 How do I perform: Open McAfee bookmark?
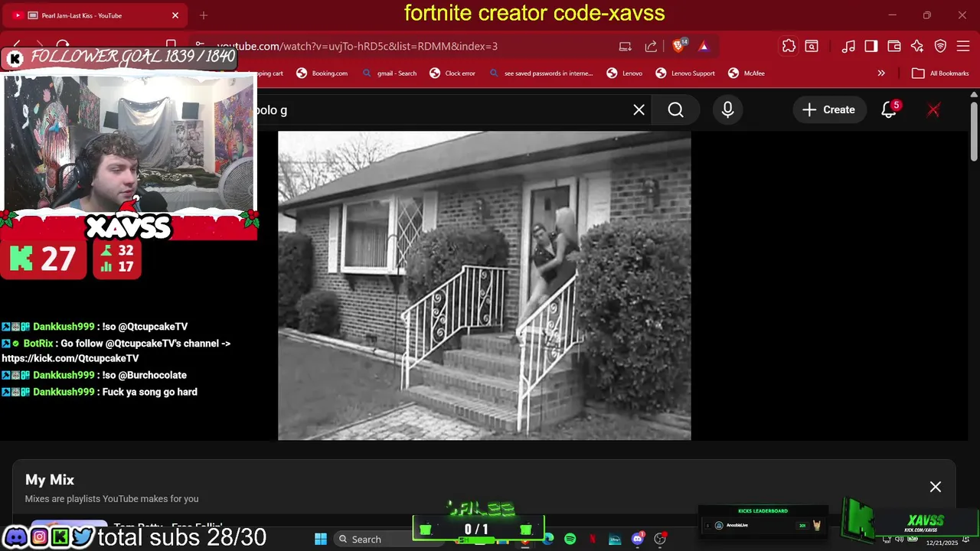point(746,73)
